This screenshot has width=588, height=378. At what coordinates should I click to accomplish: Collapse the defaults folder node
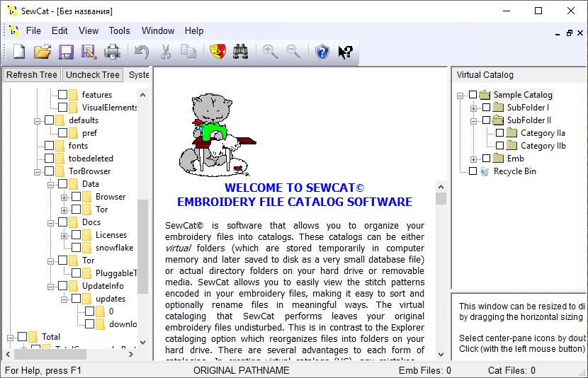coord(37,121)
